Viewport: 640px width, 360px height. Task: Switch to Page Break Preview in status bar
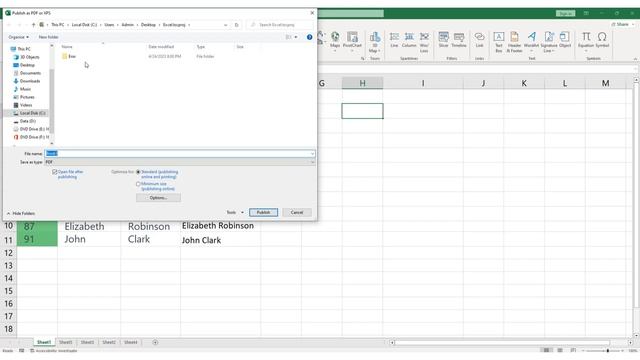click(573, 350)
